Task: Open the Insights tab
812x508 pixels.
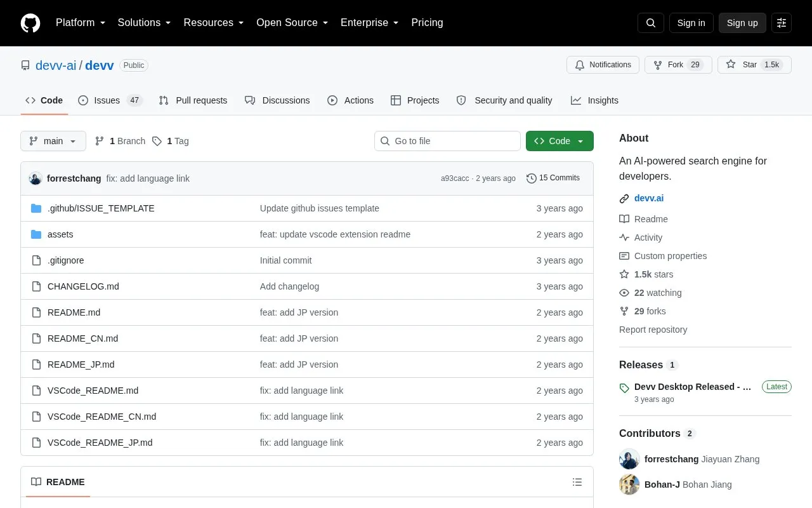Action: point(594,100)
